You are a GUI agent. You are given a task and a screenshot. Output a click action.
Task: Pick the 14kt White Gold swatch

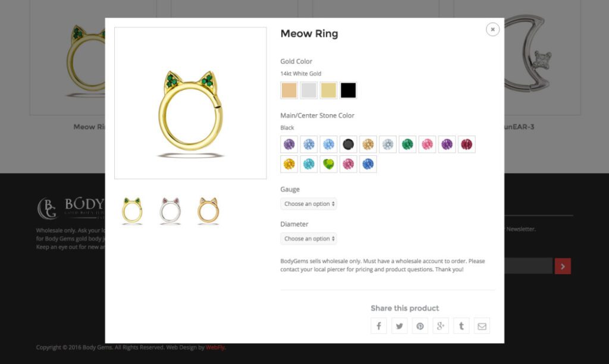(x=309, y=90)
